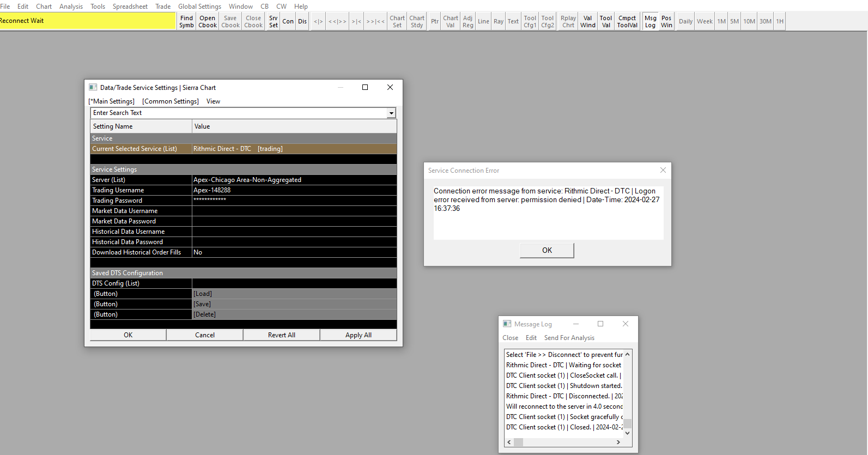The image size is (868, 455).
Task: Set the 10M timeframe button
Action: tap(749, 21)
